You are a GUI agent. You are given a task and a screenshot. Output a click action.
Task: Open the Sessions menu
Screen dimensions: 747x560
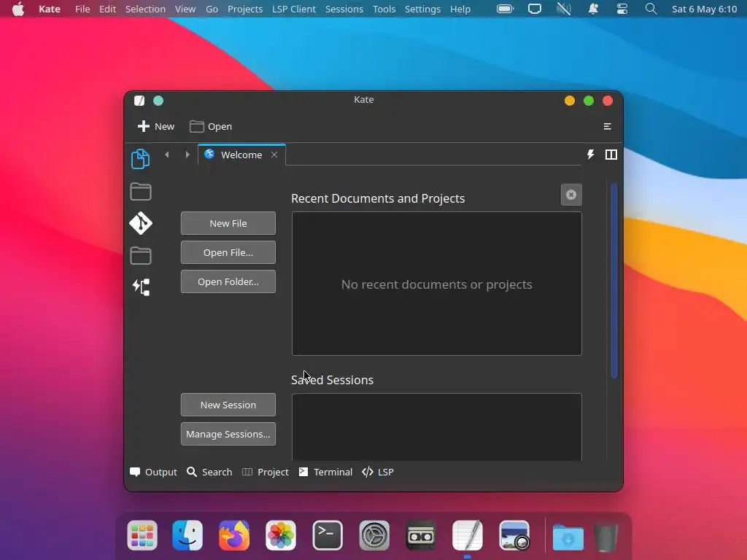(x=344, y=9)
